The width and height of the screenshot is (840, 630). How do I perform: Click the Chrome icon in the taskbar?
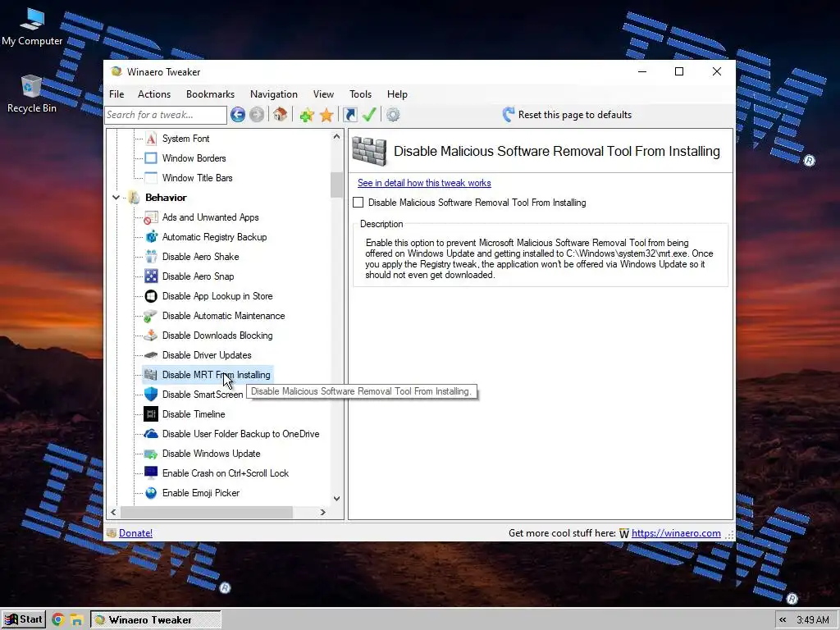tap(58, 620)
